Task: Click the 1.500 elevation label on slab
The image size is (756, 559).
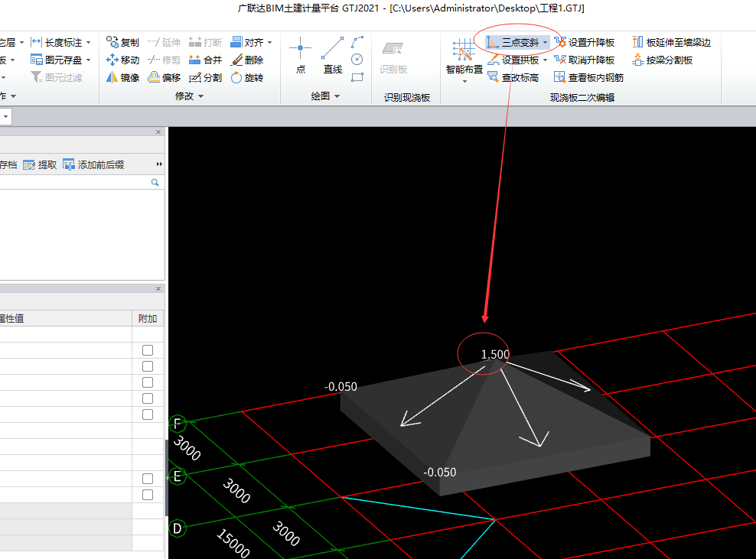Action: tap(495, 355)
